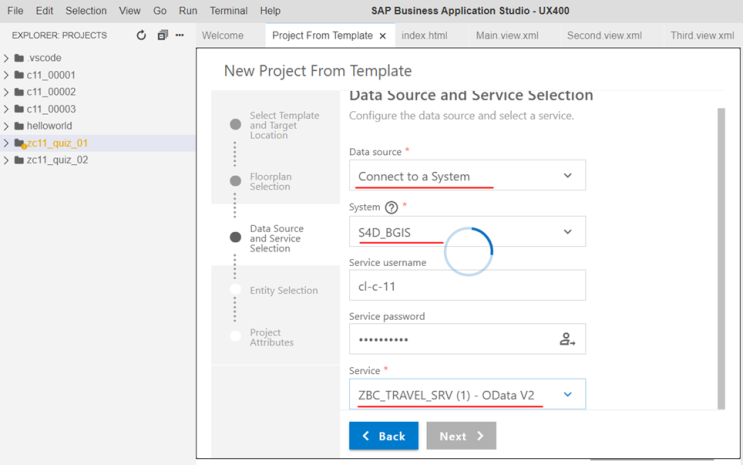Click the zc11_quiz_01 folder icon with warning badge
The height and width of the screenshot is (465, 743).
(20, 144)
